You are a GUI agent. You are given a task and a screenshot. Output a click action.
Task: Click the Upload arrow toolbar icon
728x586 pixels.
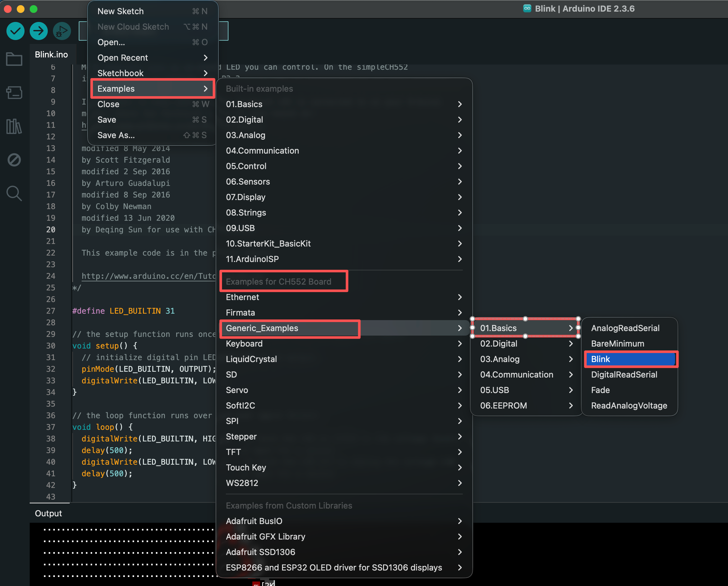tap(38, 31)
